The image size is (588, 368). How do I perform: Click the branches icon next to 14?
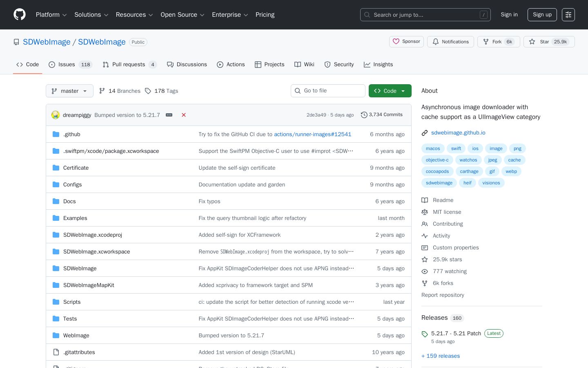coord(102,91)
